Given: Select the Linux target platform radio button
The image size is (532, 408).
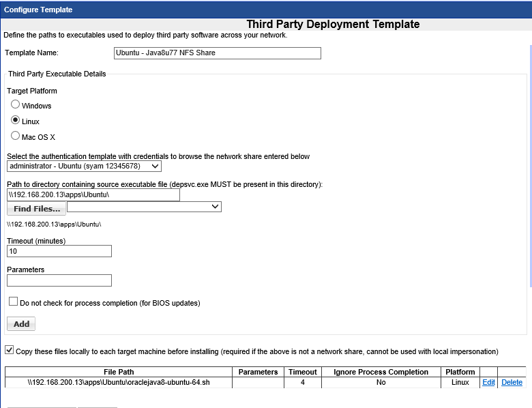Looking at the screenshot, I should tap(16, 121).
